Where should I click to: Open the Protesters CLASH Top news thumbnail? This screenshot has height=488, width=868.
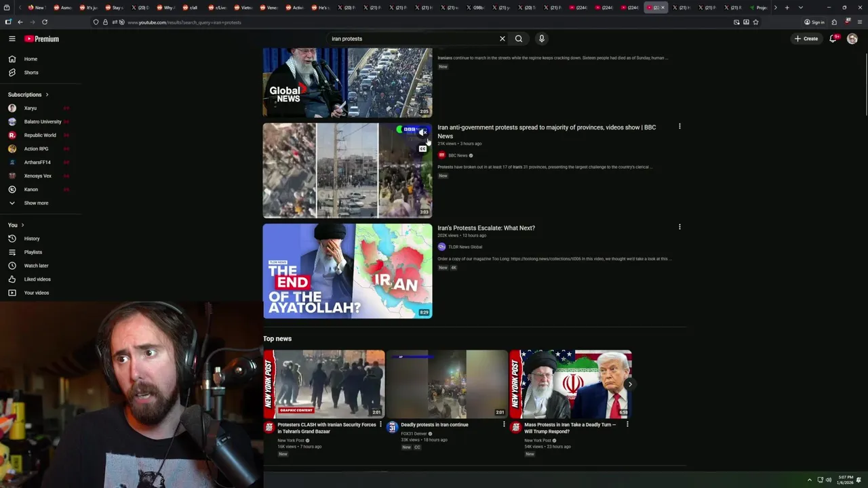(x=324, y=384)
